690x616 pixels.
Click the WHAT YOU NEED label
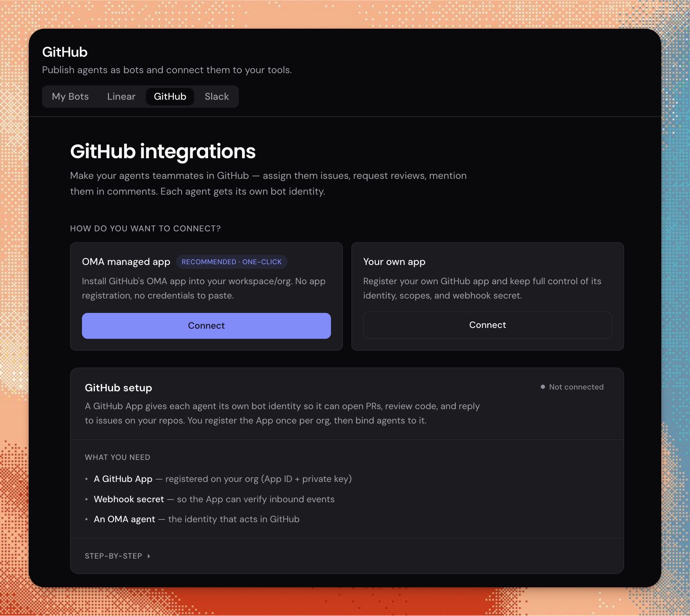pos(117,457)
